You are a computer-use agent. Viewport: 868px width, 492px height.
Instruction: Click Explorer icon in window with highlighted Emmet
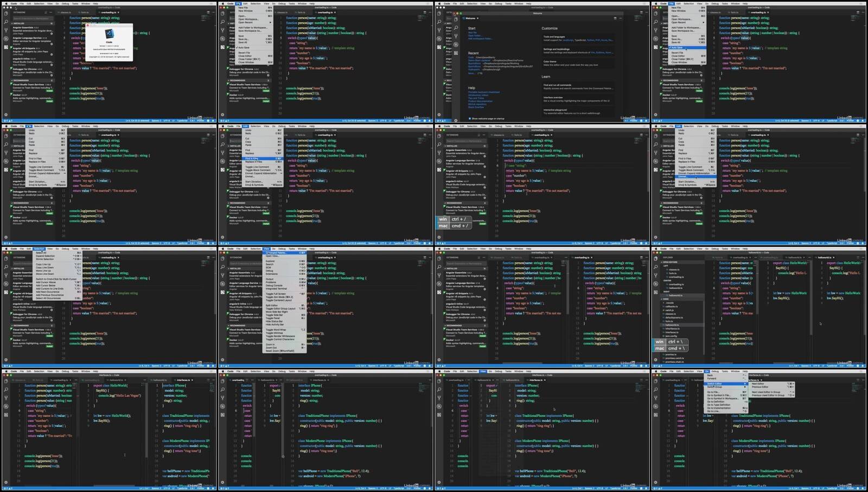pos(656,136)
